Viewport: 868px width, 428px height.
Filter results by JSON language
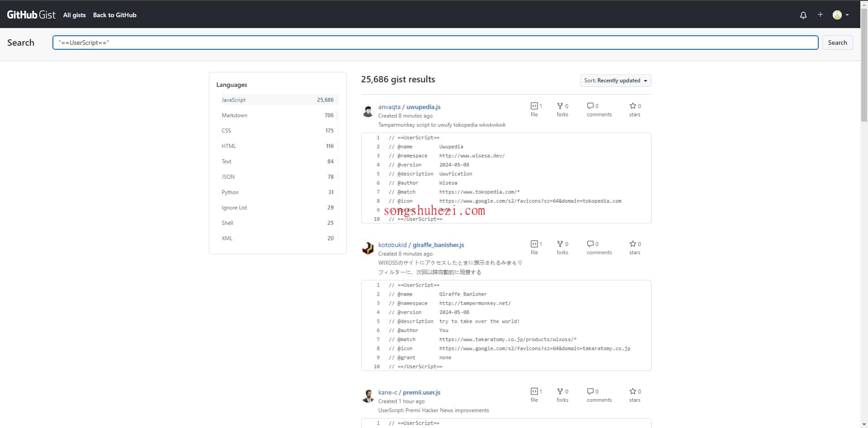pos(278,177)
